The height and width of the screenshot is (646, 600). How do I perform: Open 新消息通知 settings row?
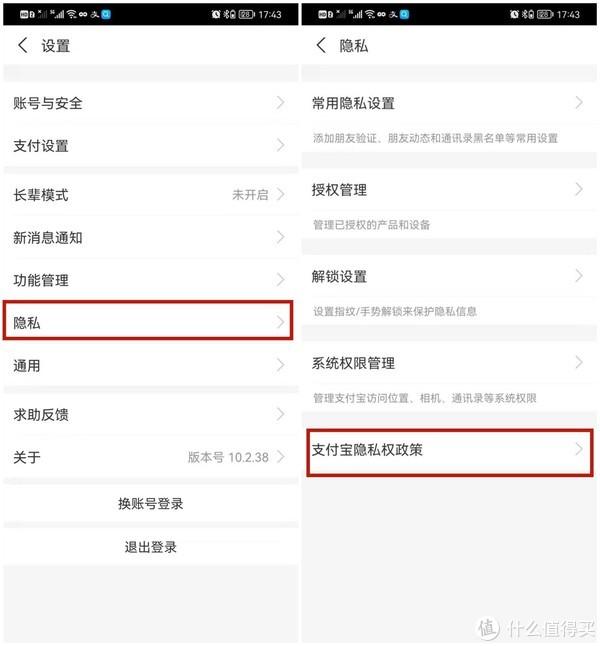pyautogui.click(x=150, y=237)
